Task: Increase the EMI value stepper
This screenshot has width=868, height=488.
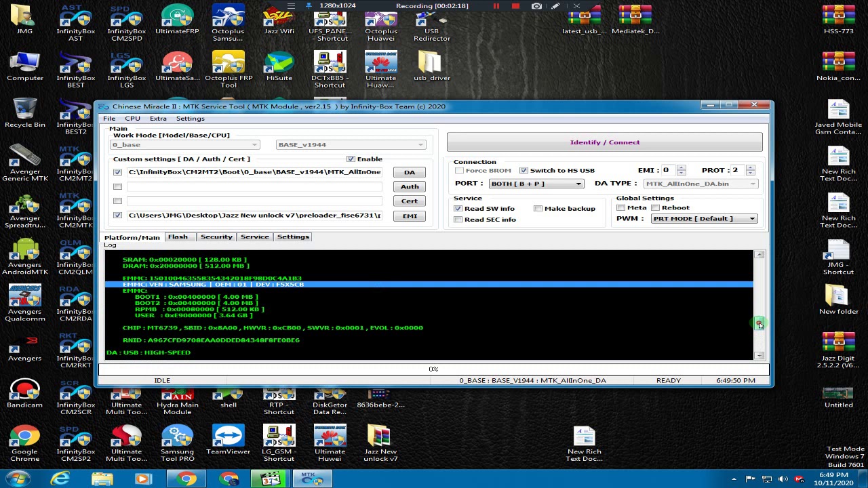Action: tap(682, 167)
